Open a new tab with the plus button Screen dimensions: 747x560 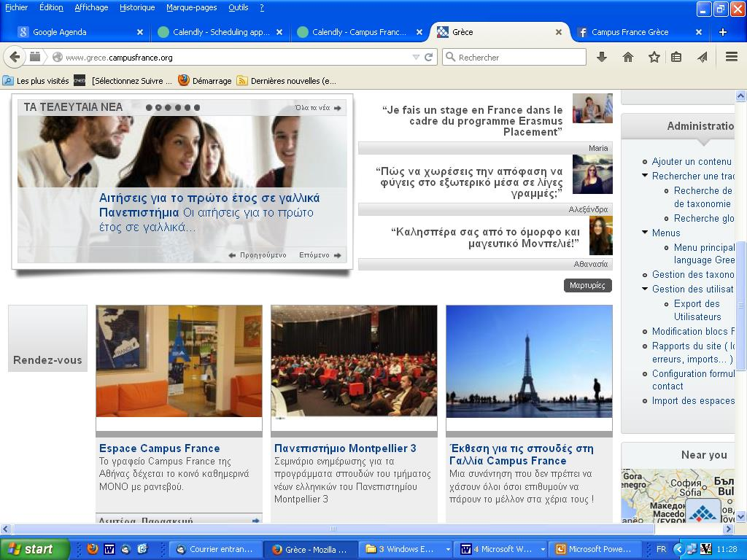coord(723,32)
